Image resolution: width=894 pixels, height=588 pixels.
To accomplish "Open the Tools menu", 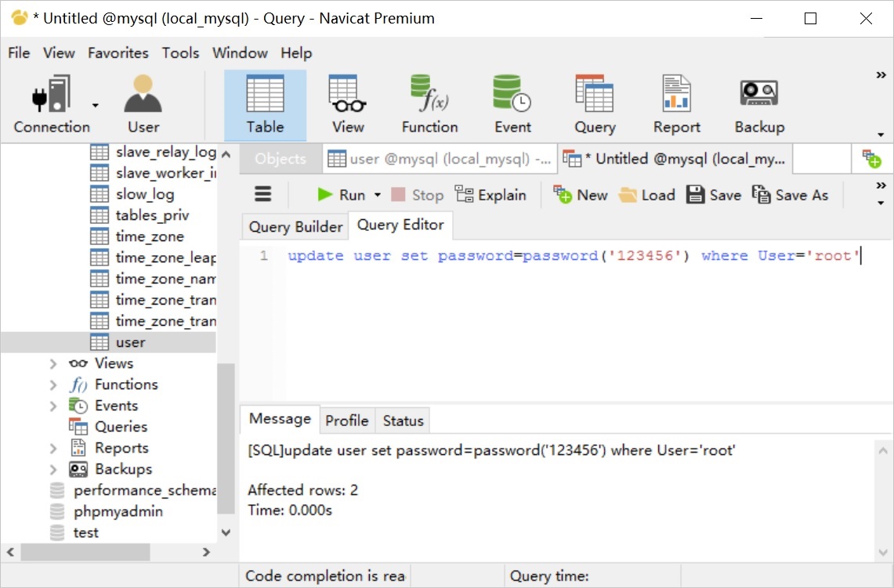I will (180, 53).
